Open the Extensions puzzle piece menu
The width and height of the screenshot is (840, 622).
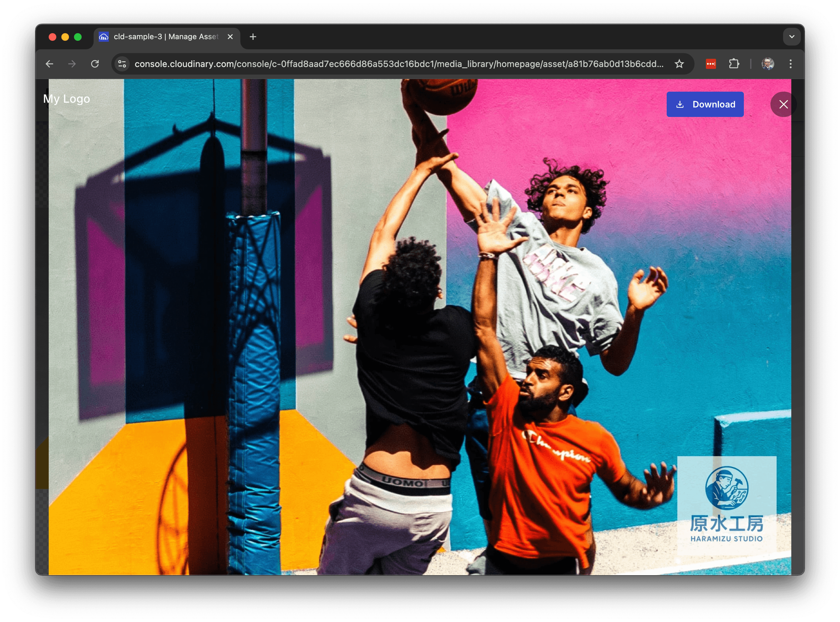[734, 64]
